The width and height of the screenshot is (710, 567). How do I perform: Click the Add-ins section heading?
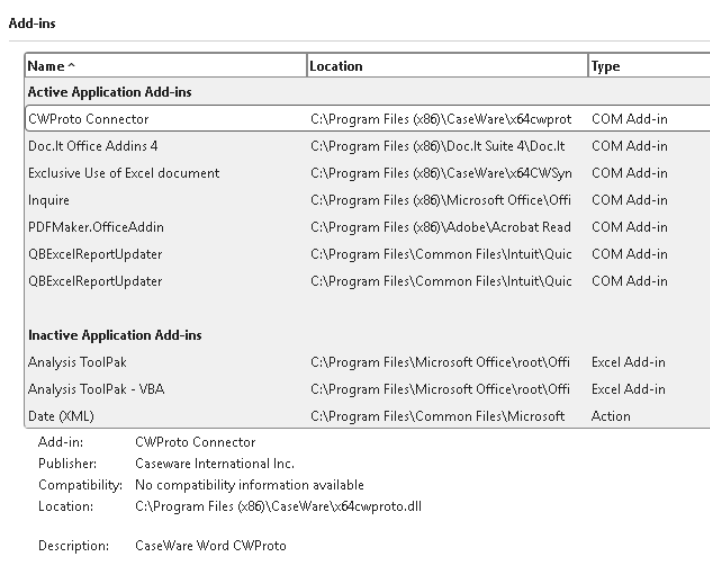[x=32, y=23]
